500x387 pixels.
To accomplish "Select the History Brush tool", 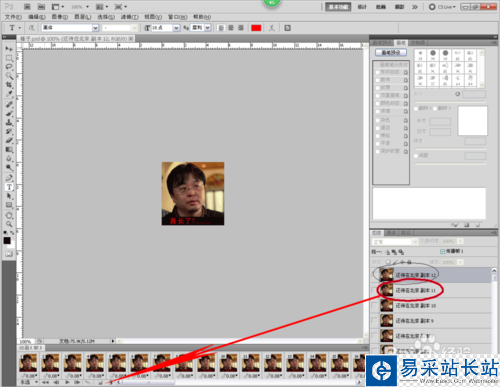I will [x=9, y=131].
